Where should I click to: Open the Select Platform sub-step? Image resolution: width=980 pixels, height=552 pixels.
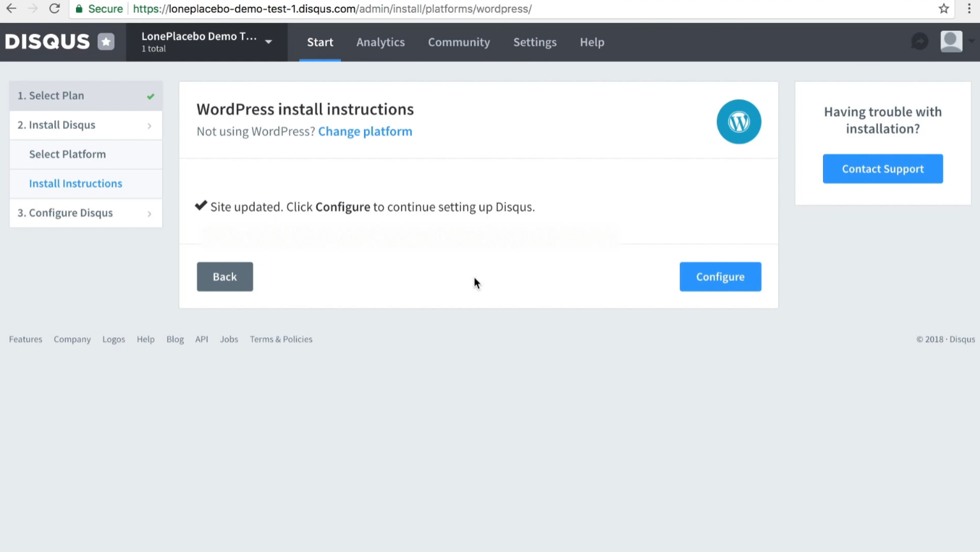pos(86,155)
